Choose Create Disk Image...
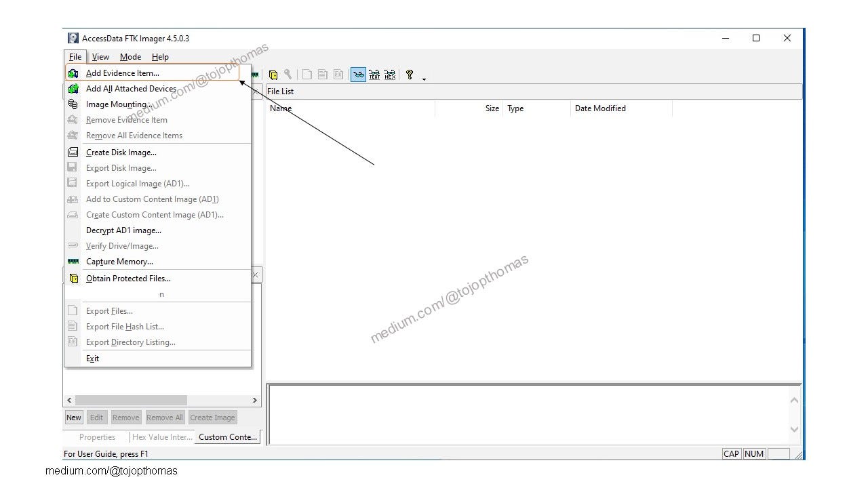 [x=157, y=152]
